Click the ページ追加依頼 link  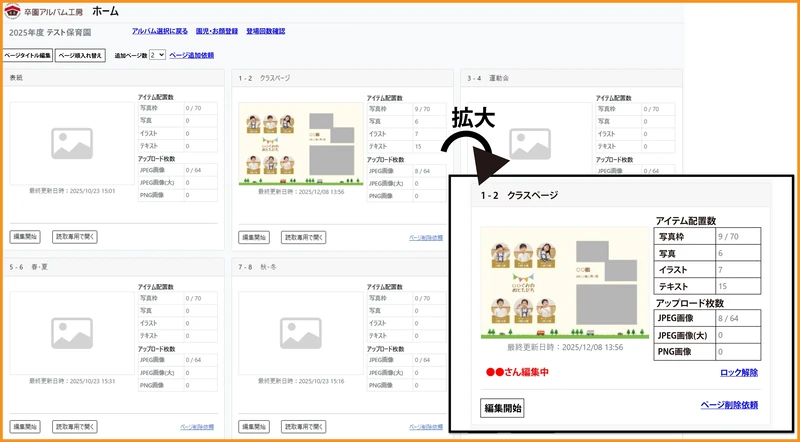(x=191, y=55)
